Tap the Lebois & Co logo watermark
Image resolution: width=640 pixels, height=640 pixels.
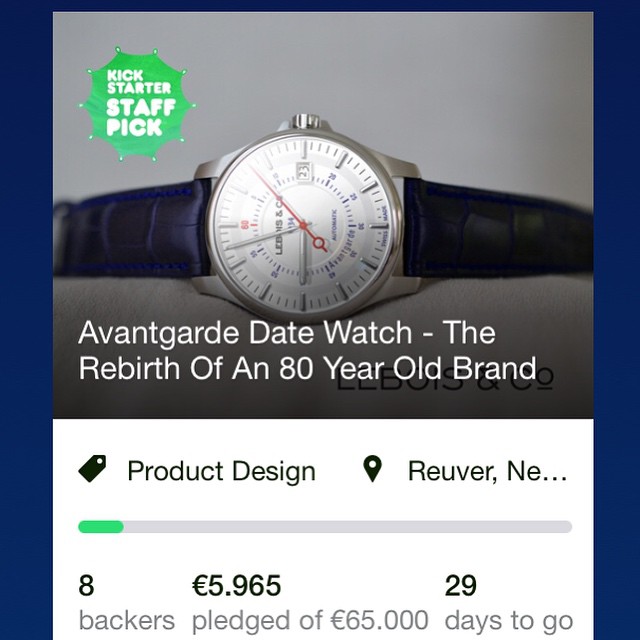pyautogui.click(x=445, y=380)
